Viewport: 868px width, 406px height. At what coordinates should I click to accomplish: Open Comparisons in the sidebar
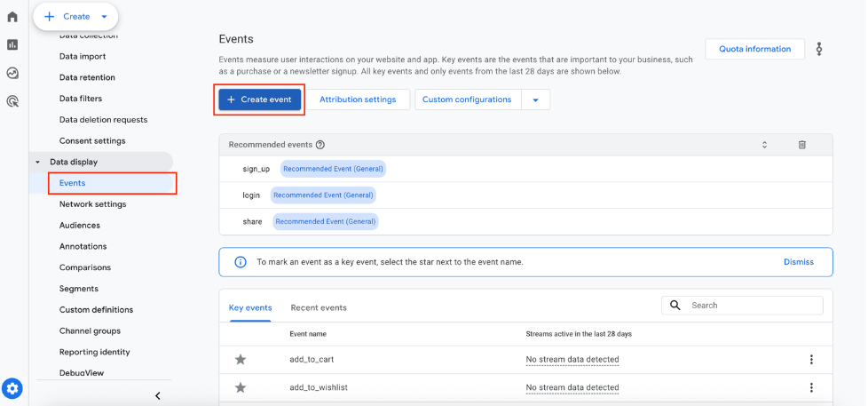click(85, 267)
